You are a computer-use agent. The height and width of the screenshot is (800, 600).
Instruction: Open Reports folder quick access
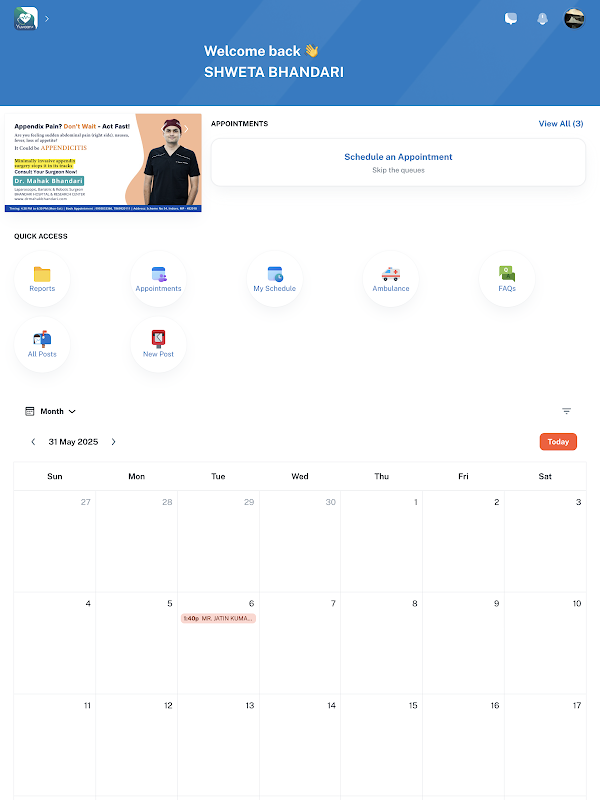click(x=42, y=279)
